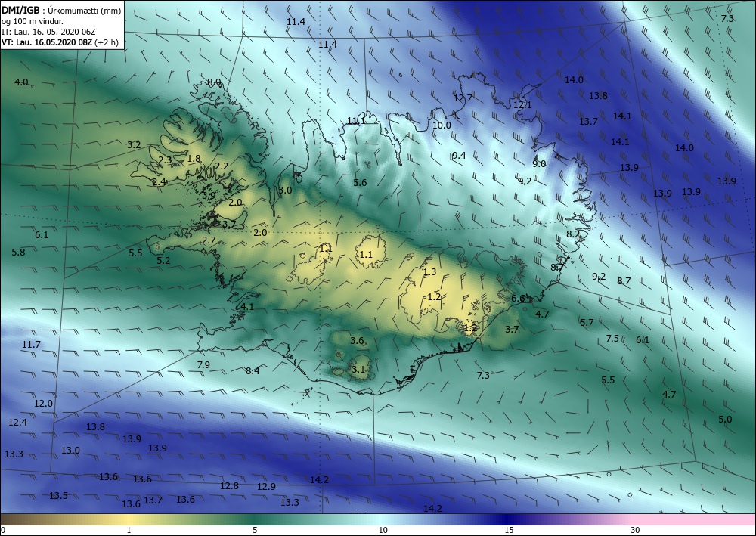This screenshot has height=536, width=756.
Task: Click the '10' label on color scale
Action: [383, 530]
